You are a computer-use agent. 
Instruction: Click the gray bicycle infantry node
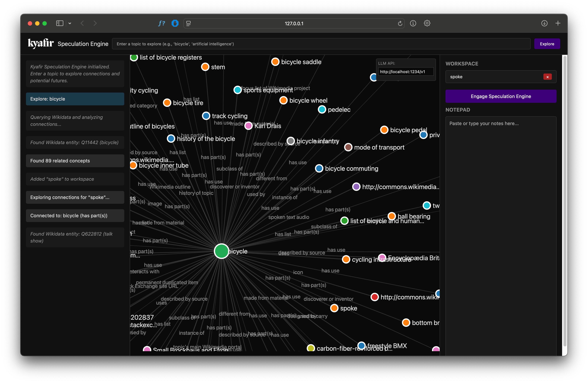point(291,141)
